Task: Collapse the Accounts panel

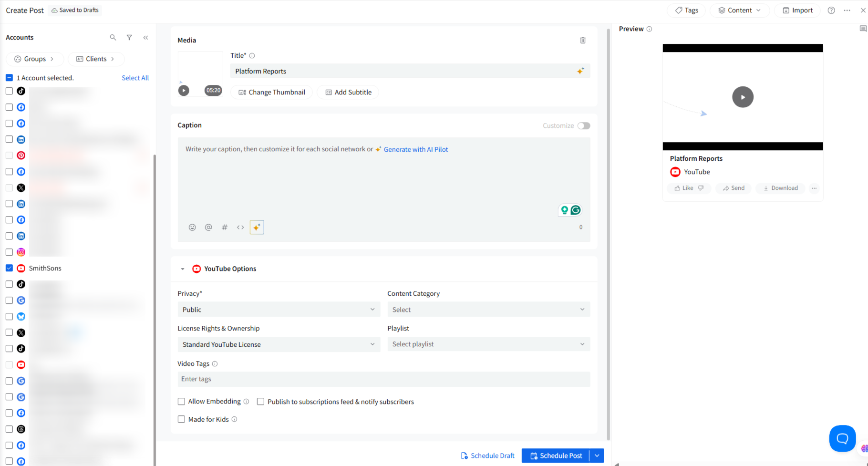Action: (x=146, y=37)
